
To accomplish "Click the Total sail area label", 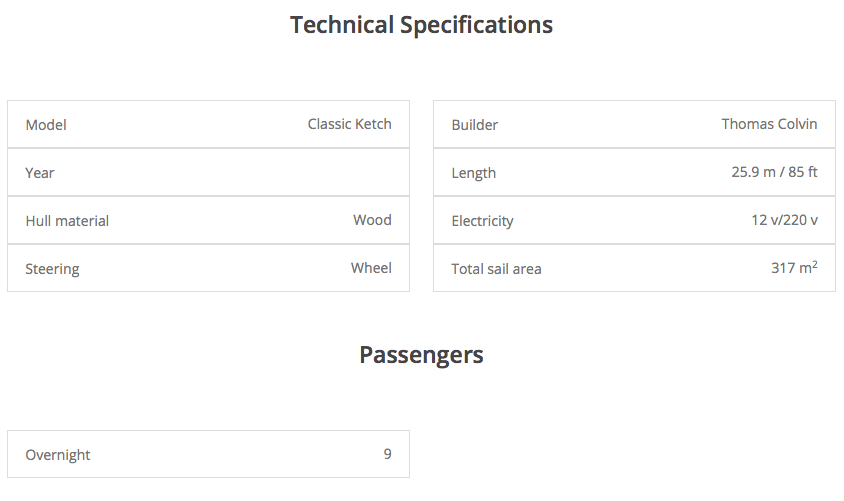I will coord(496,269).
